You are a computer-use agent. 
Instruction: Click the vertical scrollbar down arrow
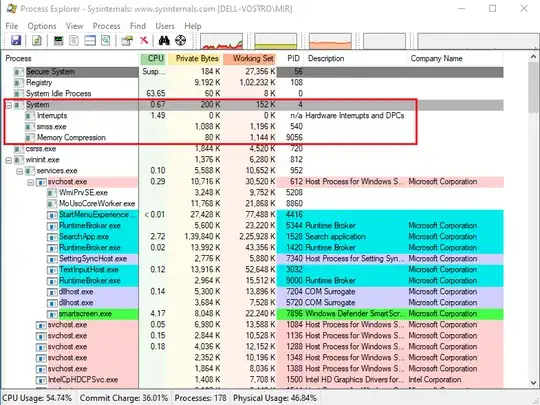[x=533, y=383]
